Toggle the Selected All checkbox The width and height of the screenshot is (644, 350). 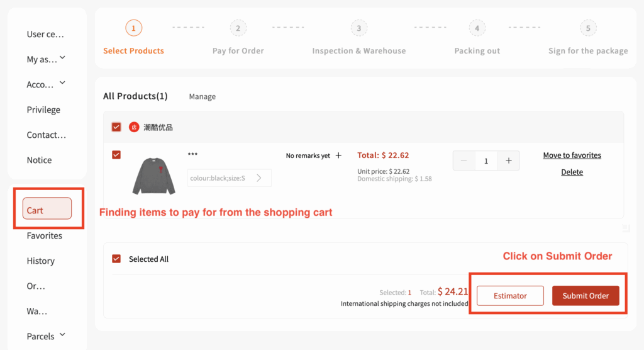[x=116, y=259]
